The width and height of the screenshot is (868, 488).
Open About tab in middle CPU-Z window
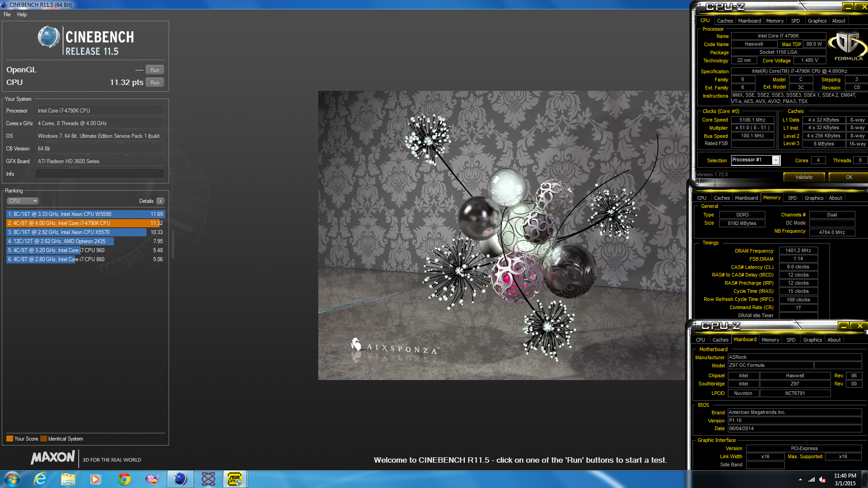835,198
